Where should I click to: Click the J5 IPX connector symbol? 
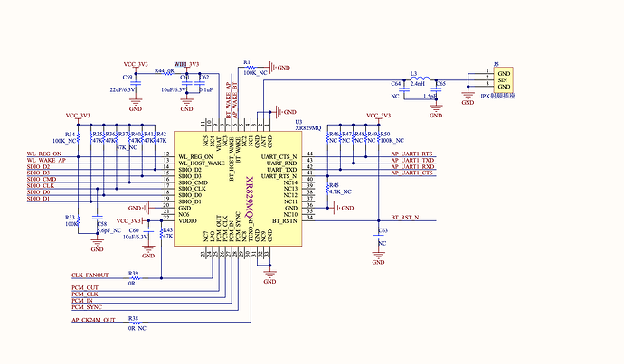503,79
